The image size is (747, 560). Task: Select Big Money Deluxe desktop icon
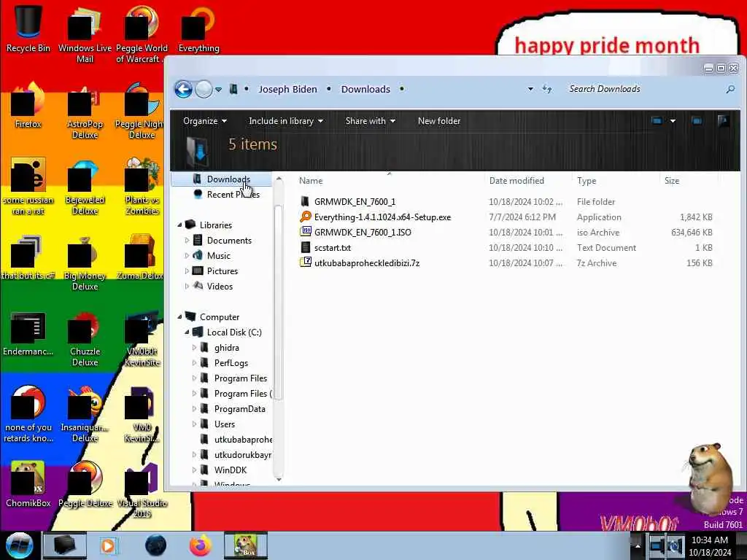tap(85, 262)
